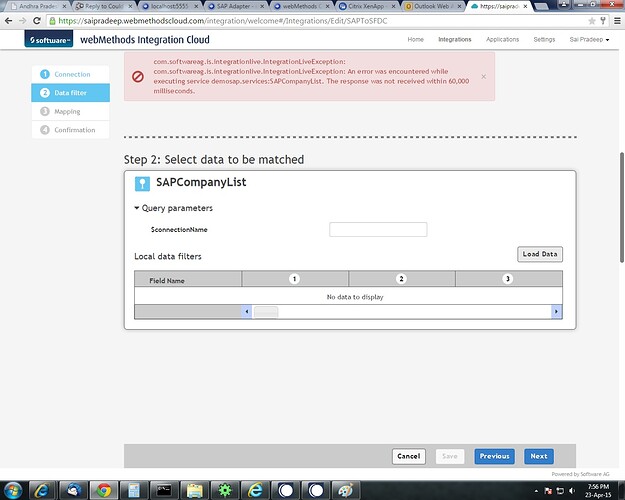Viewport: 625px width, 500px height.
Task: Click the browser forward arrow
Action: coord(23,21)
